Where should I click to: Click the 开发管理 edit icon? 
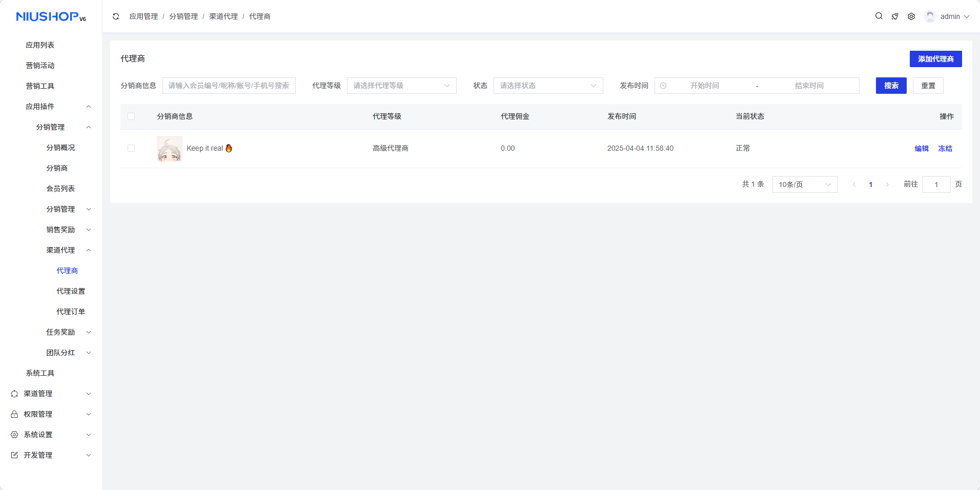pos(14,455)
